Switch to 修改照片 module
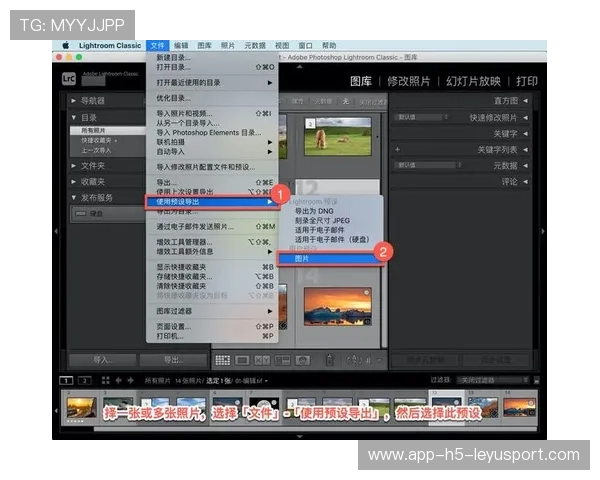Viewport: 600px width, 480px height. (x=408, y=81)
